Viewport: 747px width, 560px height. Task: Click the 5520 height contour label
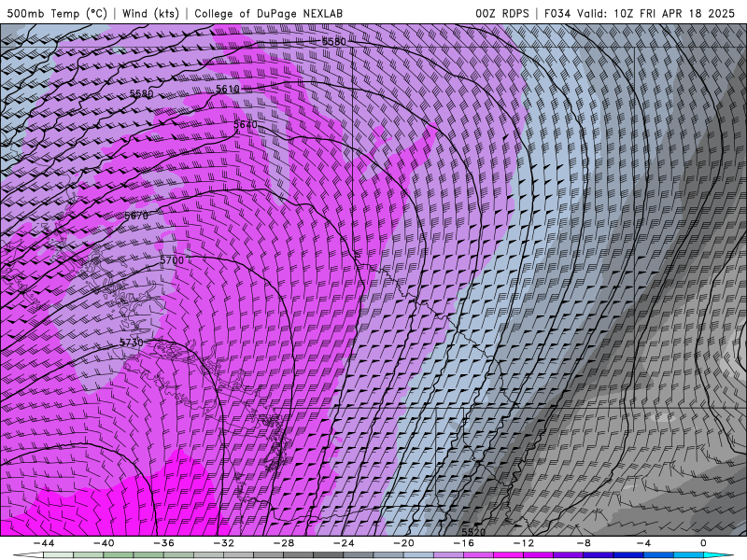tap(473, 532)
